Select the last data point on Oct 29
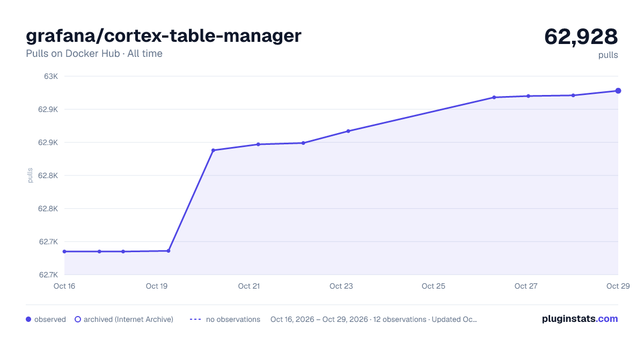The height and width of the screenshot is (338, 644). coord(618,91)
